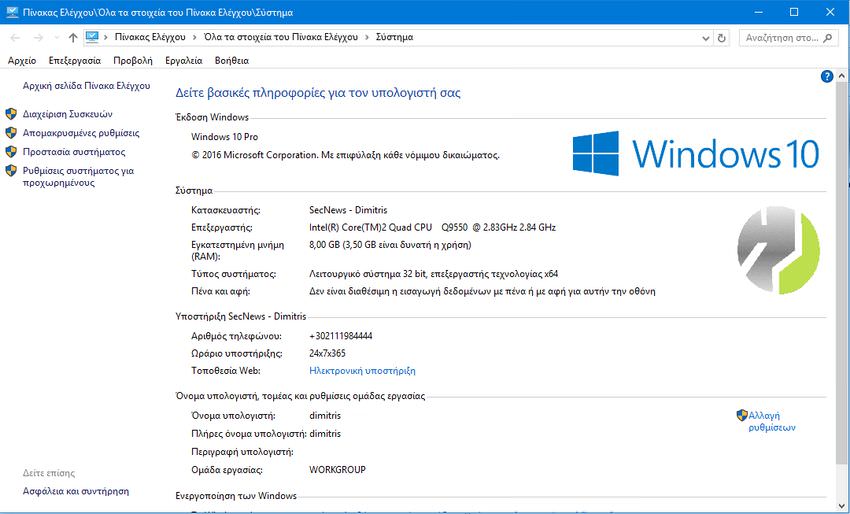Click Απομακρυσμένες ρυθμίσεις link in sidebar

coord(81,133)
